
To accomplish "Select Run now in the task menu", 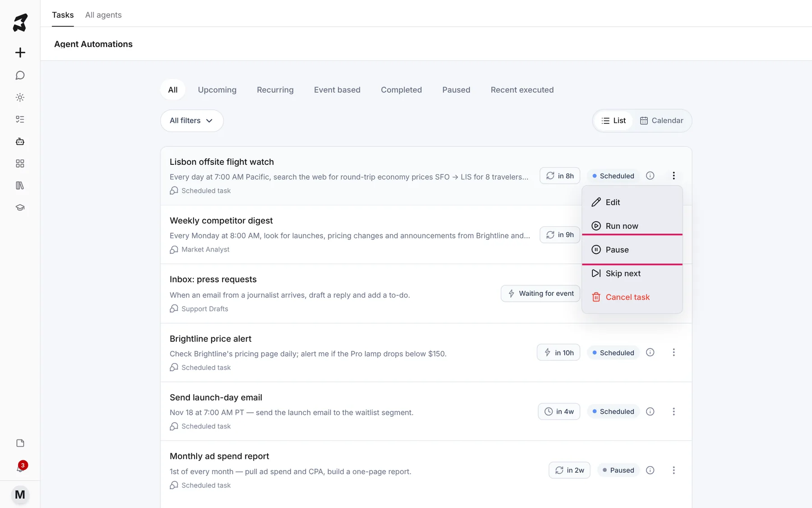I will [632, 226].
